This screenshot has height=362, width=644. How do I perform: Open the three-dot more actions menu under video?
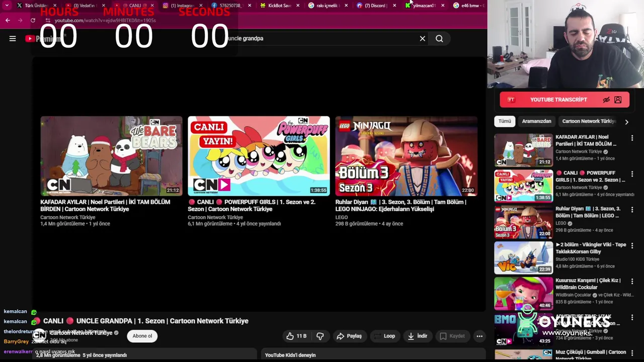pos(479,336)
